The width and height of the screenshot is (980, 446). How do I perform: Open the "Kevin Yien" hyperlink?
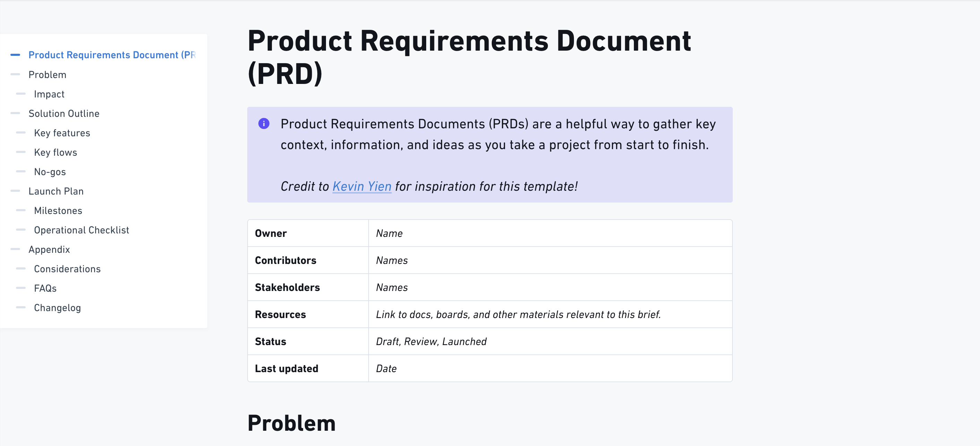pos(361,186)
